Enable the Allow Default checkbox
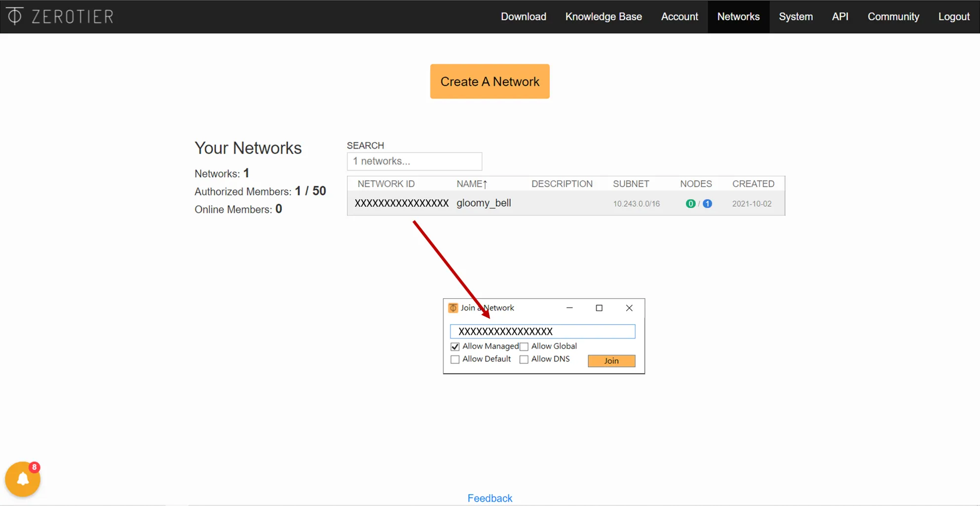 (455, 359)
